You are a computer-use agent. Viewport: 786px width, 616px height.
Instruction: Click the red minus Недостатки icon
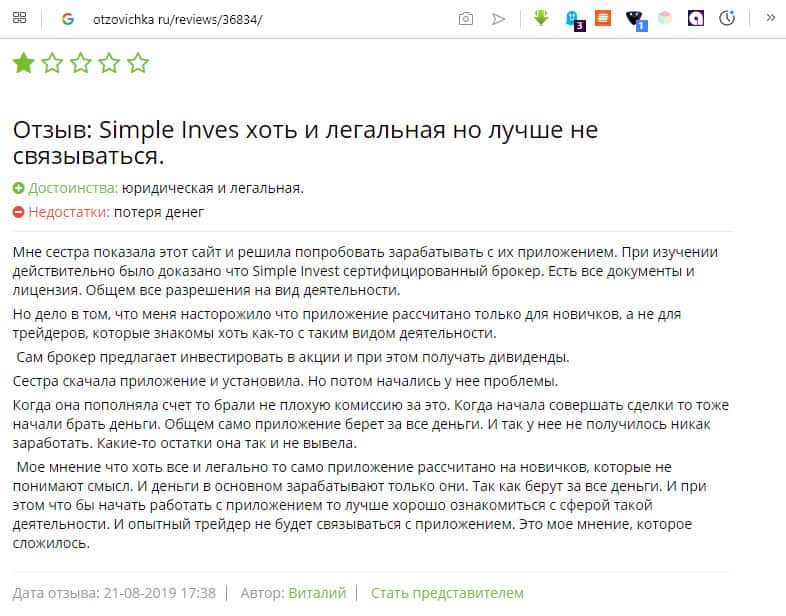(x=19, y=212)
